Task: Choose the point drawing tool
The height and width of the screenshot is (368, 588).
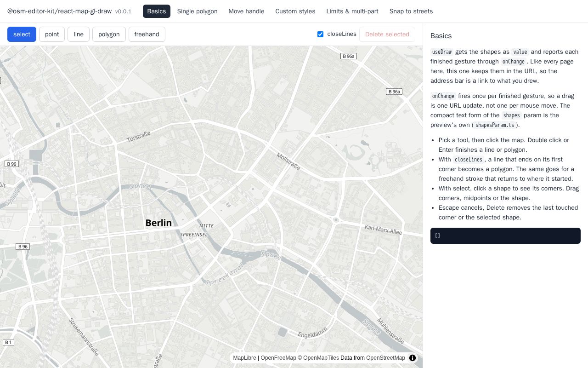Action: coord(52,34)
